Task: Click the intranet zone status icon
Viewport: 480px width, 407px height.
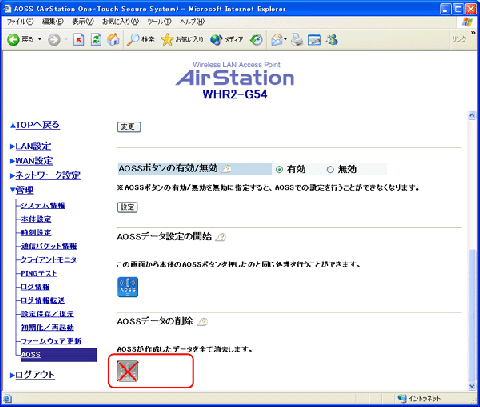Action: pos(402,398)
